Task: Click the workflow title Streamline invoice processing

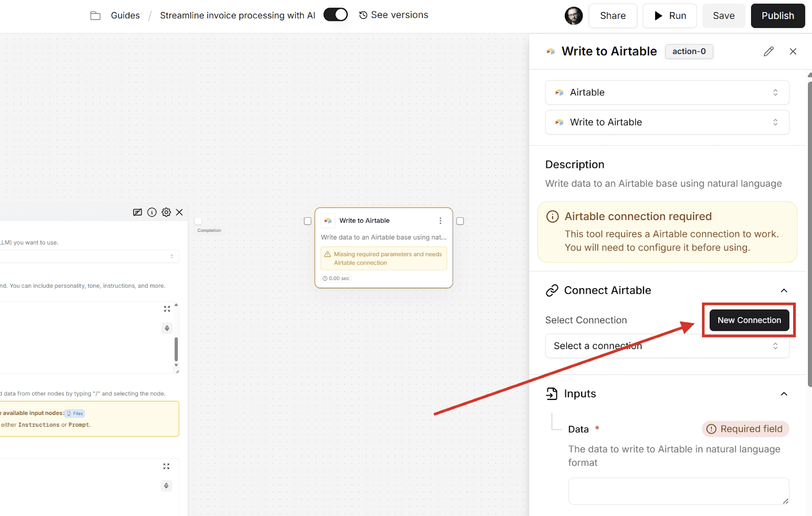Action: [x=238, y=16]
